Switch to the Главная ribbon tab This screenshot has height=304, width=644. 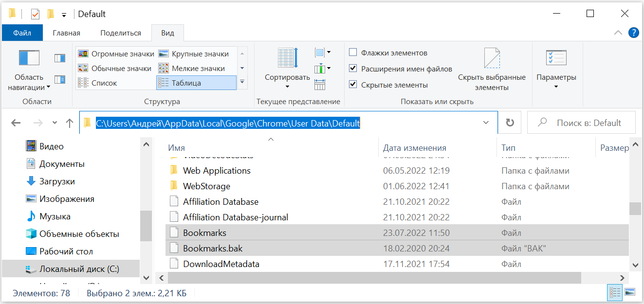(66, 33)
